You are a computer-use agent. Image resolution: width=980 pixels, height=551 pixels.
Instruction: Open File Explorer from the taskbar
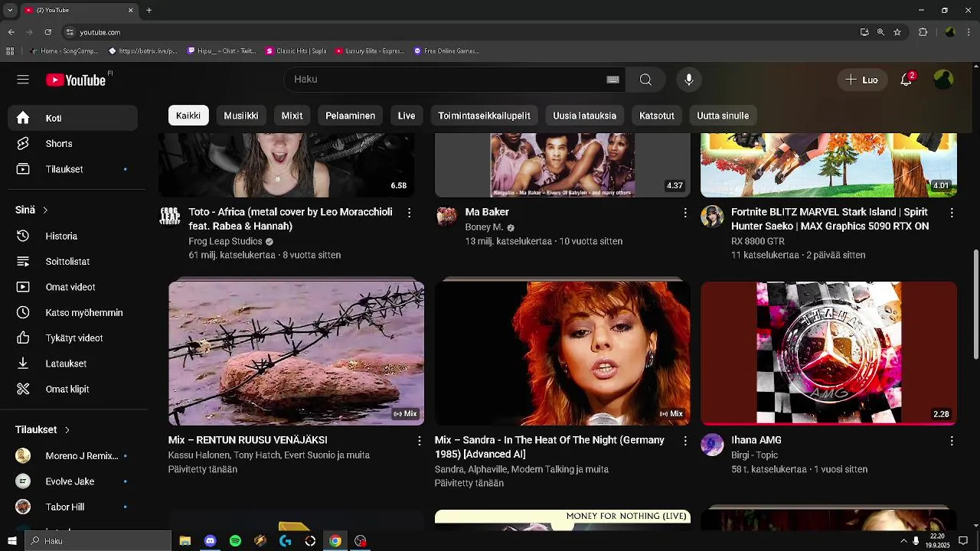(185, 541)
